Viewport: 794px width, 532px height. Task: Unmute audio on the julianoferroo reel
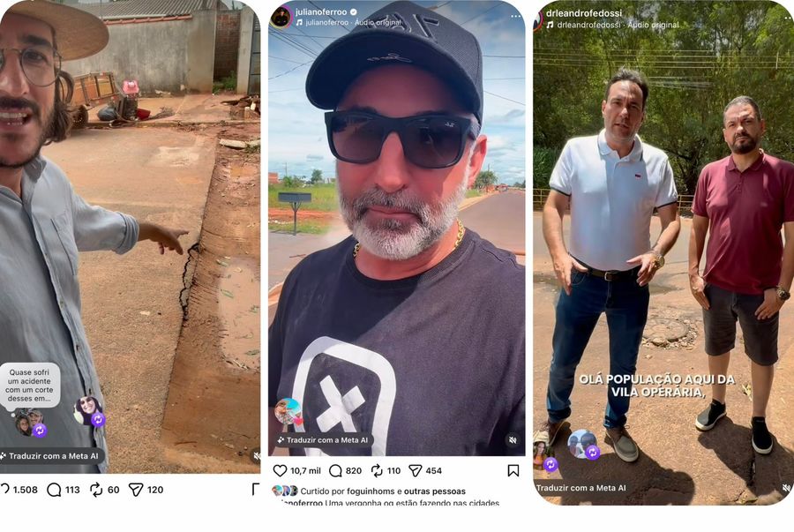[513, 440]
